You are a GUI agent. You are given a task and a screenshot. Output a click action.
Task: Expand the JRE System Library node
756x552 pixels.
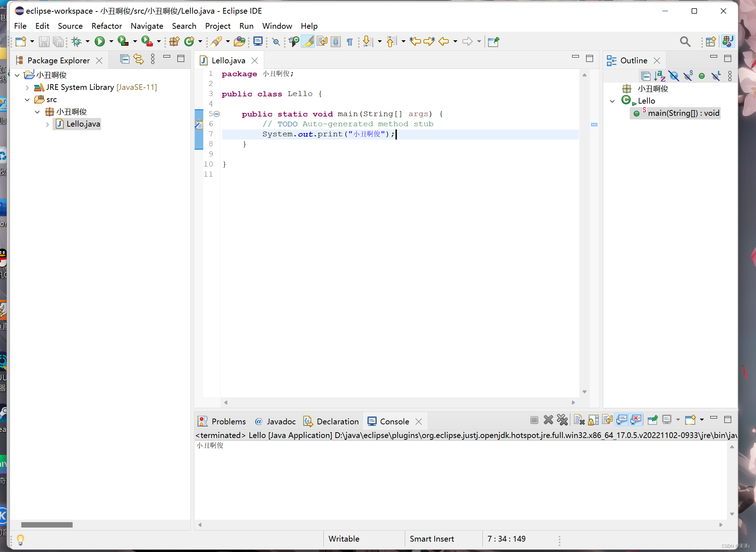(27, 87)
